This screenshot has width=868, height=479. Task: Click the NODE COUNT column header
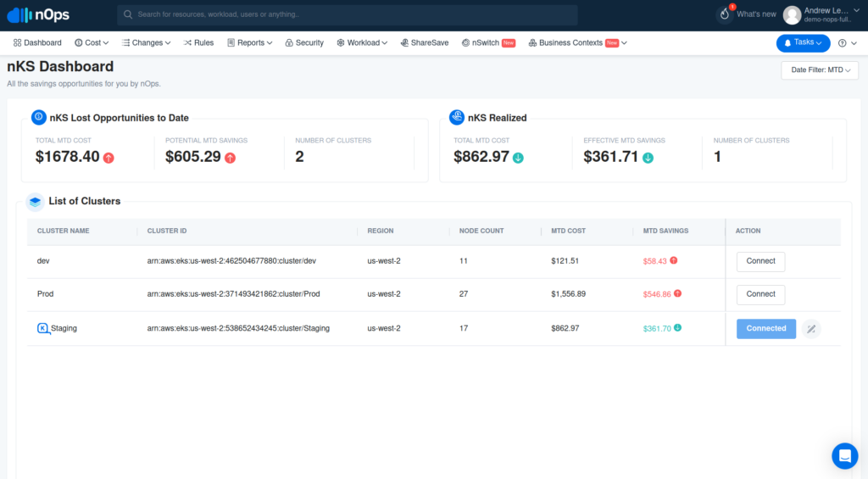(x=481, y=231)
